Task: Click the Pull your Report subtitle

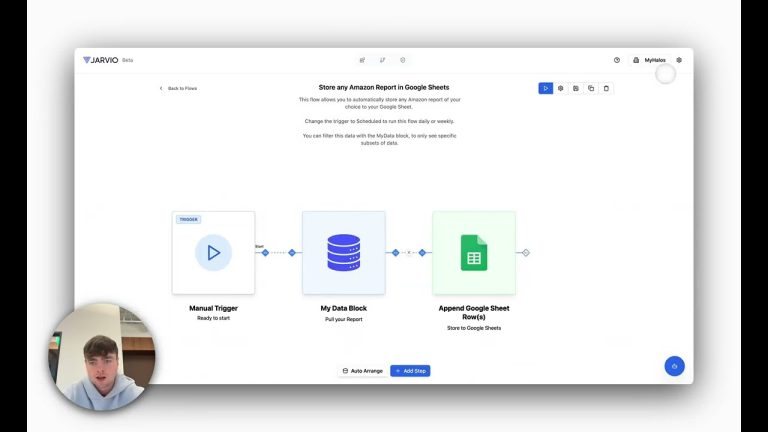Action: [344, 319]
